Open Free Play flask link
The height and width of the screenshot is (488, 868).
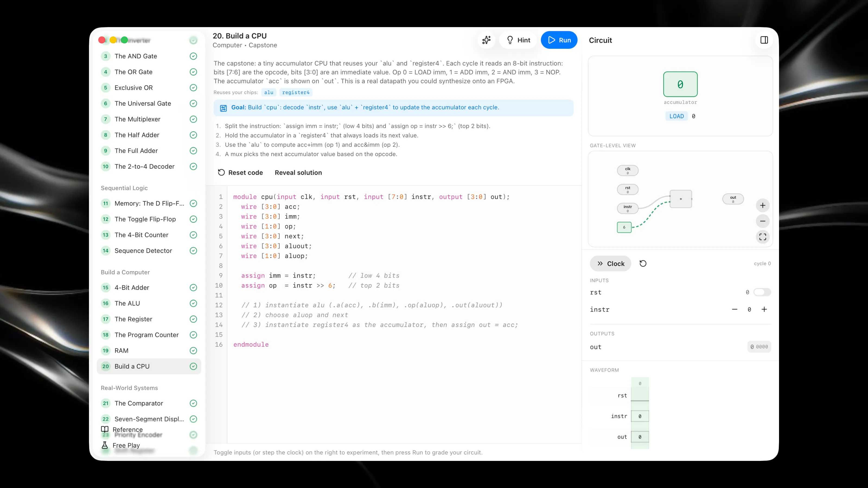click(121, 445)
